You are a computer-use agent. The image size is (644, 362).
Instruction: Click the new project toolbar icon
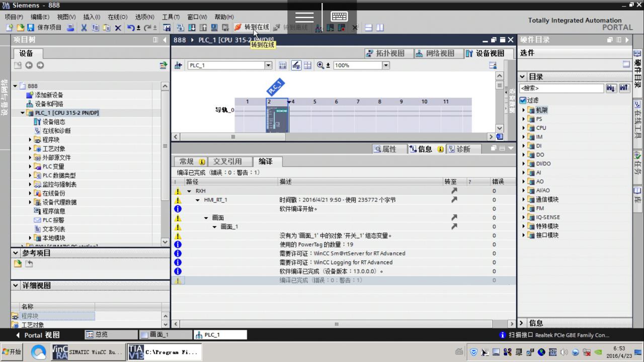10,28
